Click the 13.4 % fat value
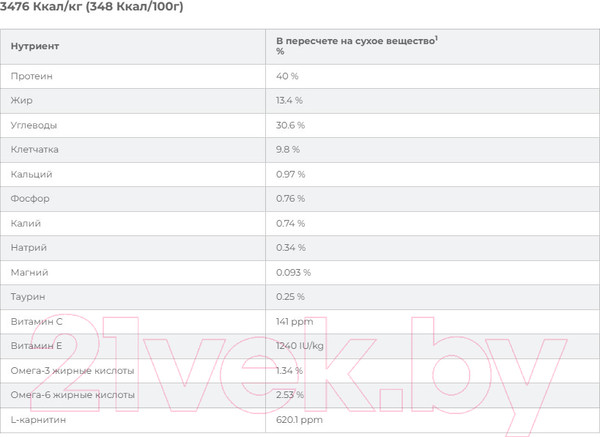 point(289,101)
